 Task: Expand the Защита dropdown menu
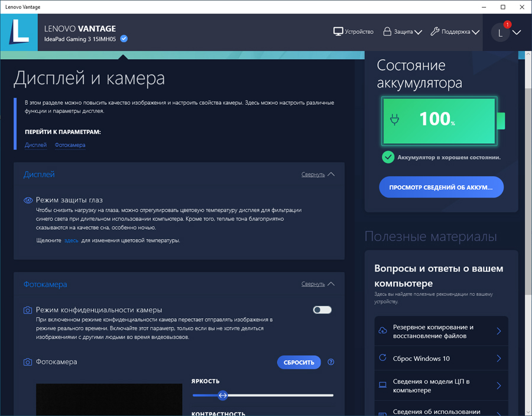[419, 33]
